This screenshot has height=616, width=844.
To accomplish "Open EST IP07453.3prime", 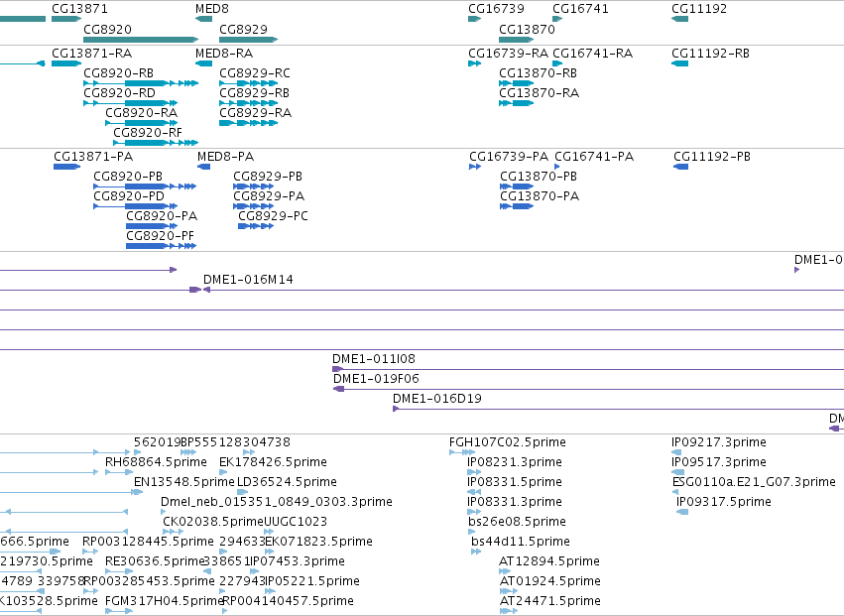I will coord(298,561).
